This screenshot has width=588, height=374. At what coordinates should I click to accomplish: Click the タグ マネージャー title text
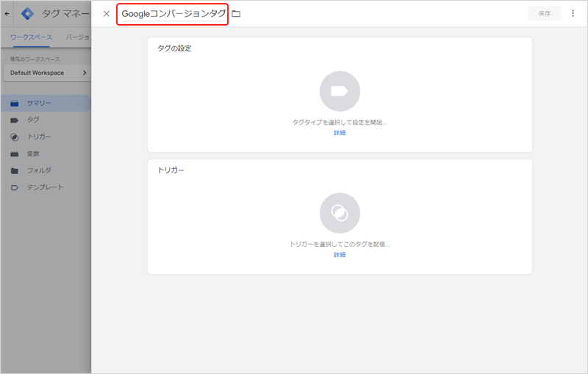click(65, 14)
